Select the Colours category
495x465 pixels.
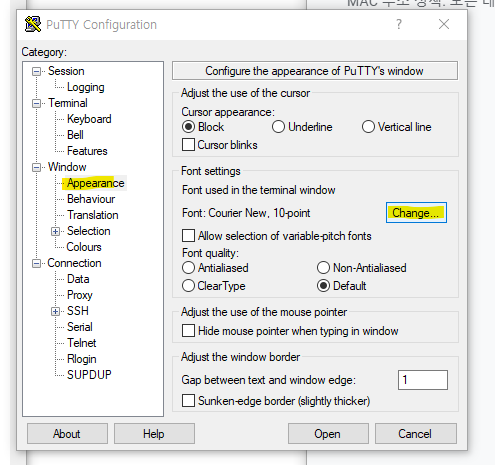point(84,247)
